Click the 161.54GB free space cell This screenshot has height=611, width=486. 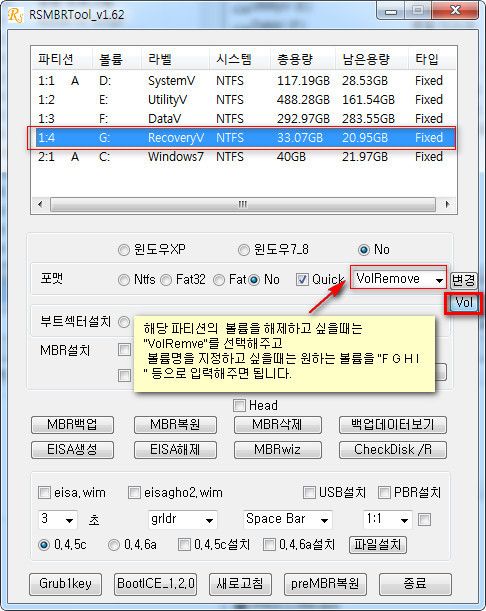368,100
